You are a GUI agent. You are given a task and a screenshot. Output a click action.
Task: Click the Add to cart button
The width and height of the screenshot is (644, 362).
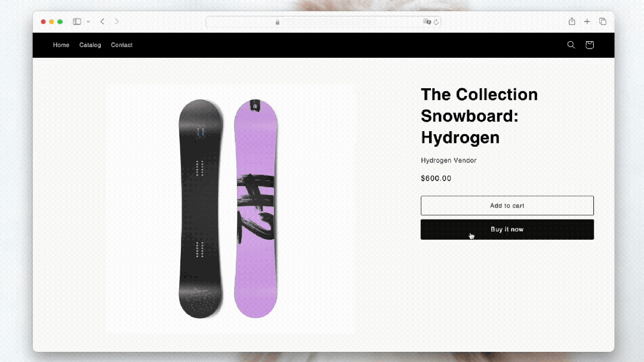click(507, 206)
